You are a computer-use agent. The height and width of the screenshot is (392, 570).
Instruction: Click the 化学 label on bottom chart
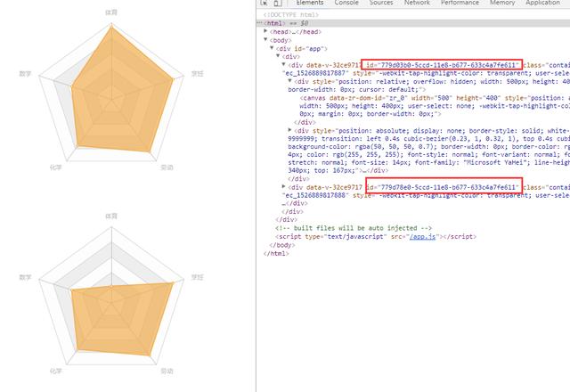[x=55, y=371]
